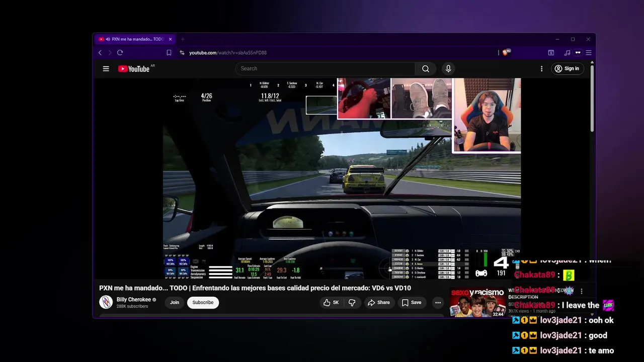Viewport: 644px width, 362px height.
Task: Open a new tab with plus
Action: [183, 39]
